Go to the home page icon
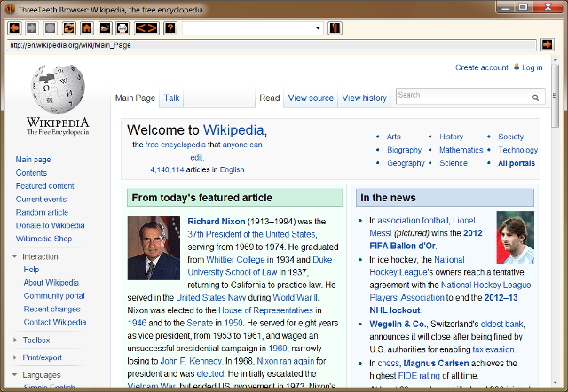 click(x=87, y=27)
